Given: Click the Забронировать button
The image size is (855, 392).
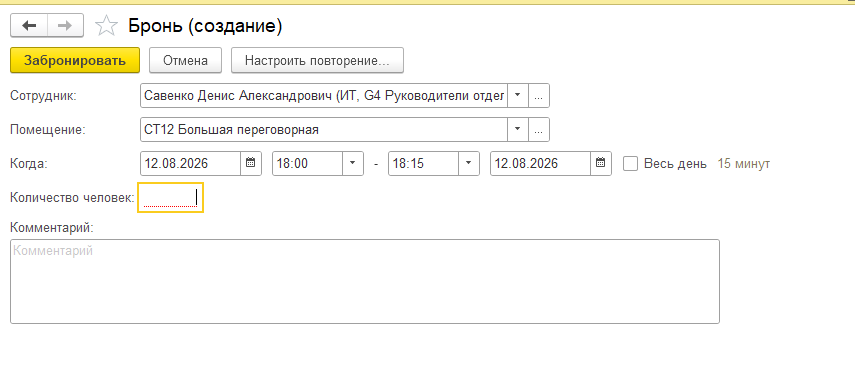Looking at the screenshot, I should 75,61.
